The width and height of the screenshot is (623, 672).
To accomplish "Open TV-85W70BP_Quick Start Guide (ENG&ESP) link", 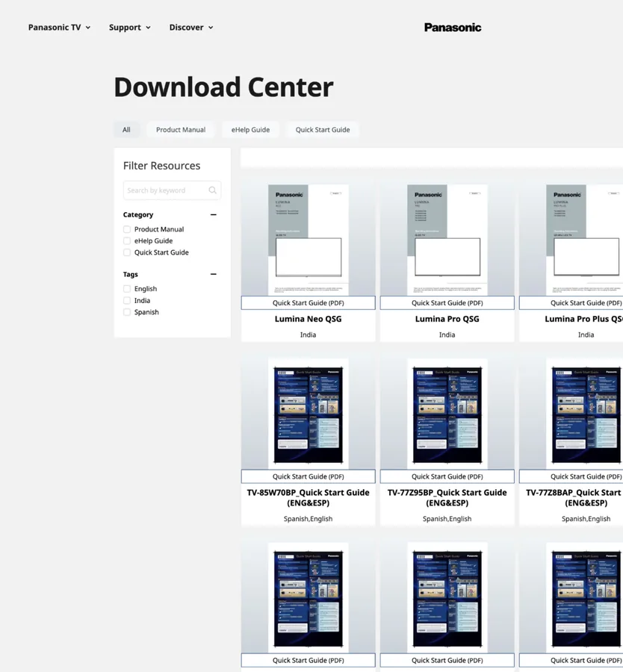I will pyautogui.click(x=309, y=497).
